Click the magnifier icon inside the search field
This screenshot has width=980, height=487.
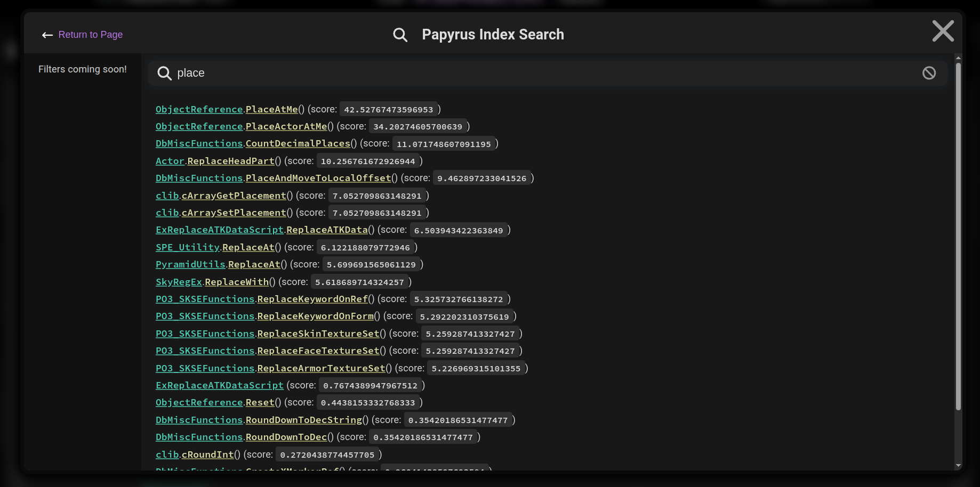[164, 73]
